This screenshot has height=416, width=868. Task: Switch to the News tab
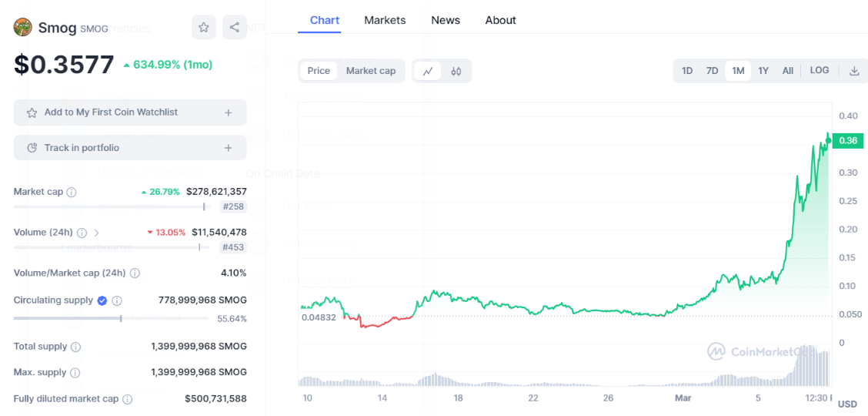[x=446, y=20]
